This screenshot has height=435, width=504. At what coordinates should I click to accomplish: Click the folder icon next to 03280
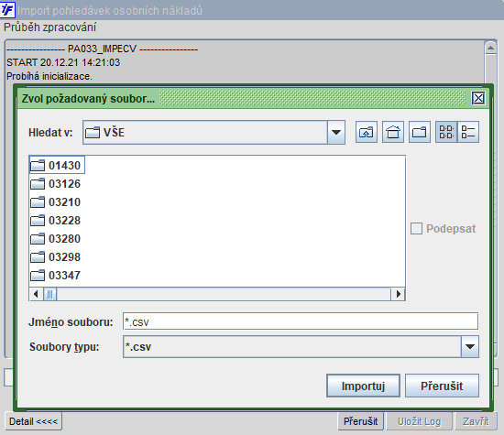pyautogui.click(x=38, y=239)
